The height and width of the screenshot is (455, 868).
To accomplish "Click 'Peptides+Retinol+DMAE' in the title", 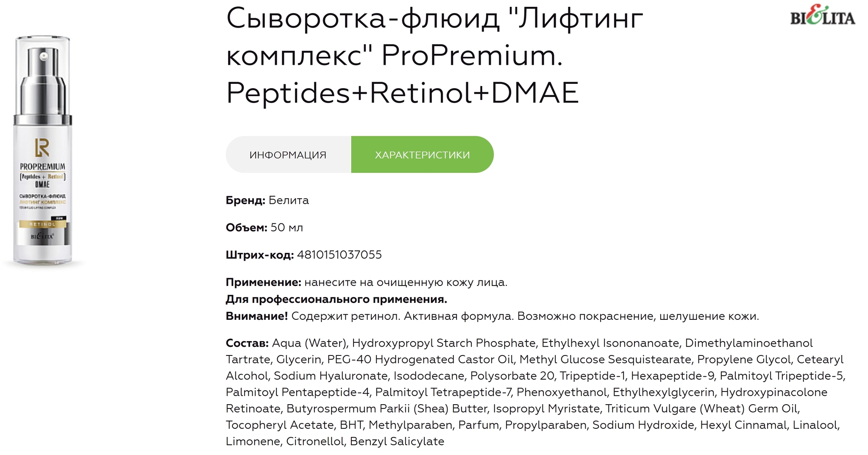I will pos(403,93).
